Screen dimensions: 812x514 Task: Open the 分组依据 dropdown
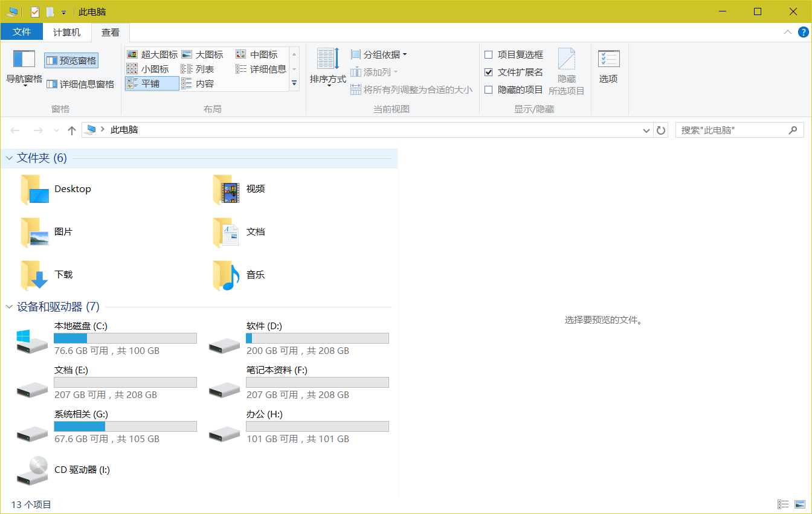tap(379, 54)
